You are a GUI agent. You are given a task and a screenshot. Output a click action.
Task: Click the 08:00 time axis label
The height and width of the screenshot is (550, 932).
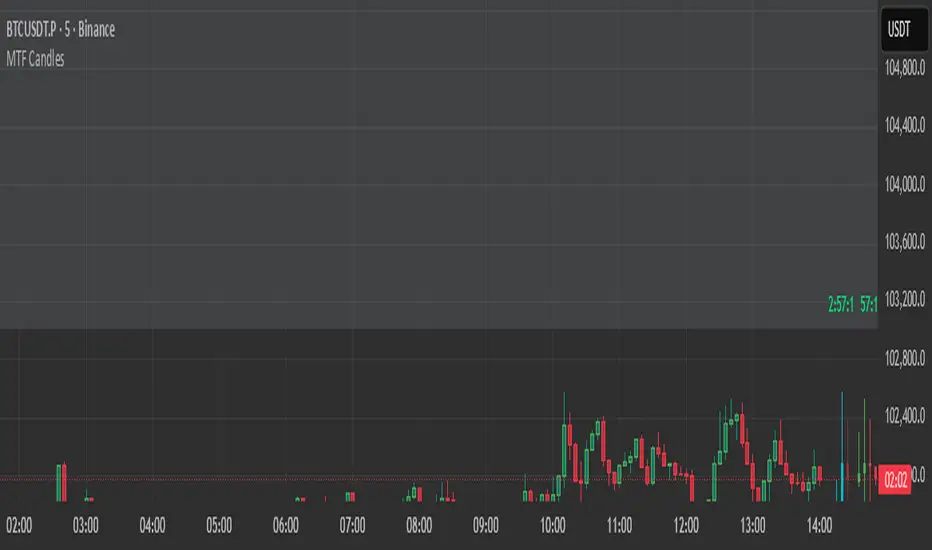[419, 526]
